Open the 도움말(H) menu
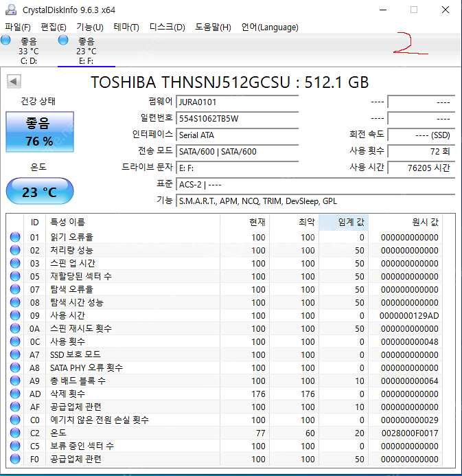This screenshot has height=476, width=462. pyautogui.click(x=213, y=27)
